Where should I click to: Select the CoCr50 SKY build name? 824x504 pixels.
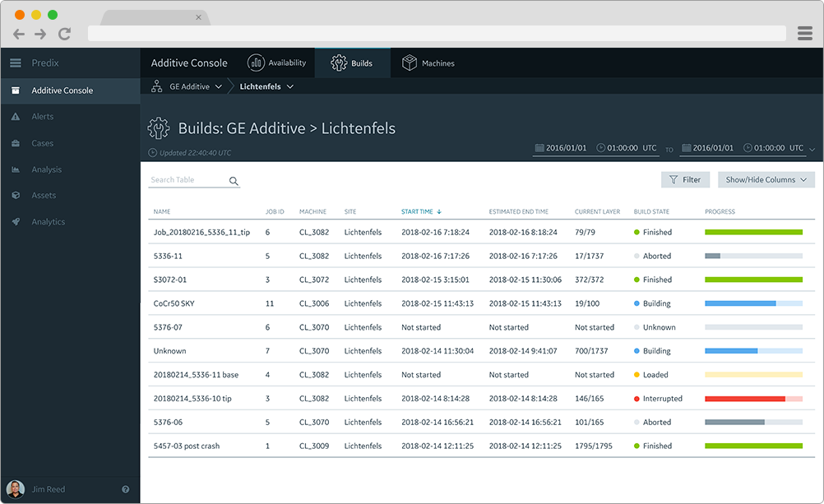pyautogui.click(x=174, y=303)
